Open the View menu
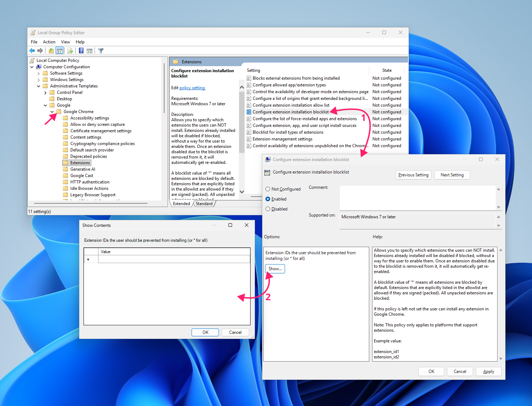This screenshot has width=532, height=406. coord(65,42)
